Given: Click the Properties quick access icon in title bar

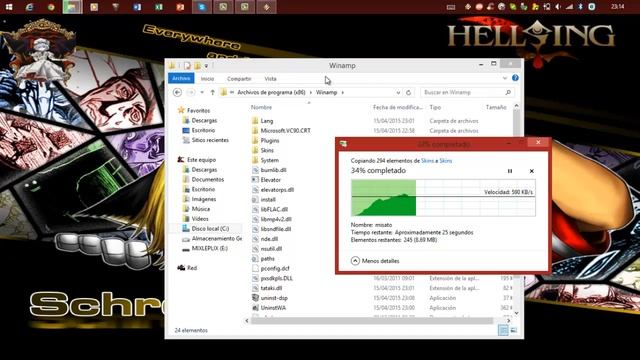Looking at the screenshot, I should pos(187,65).
